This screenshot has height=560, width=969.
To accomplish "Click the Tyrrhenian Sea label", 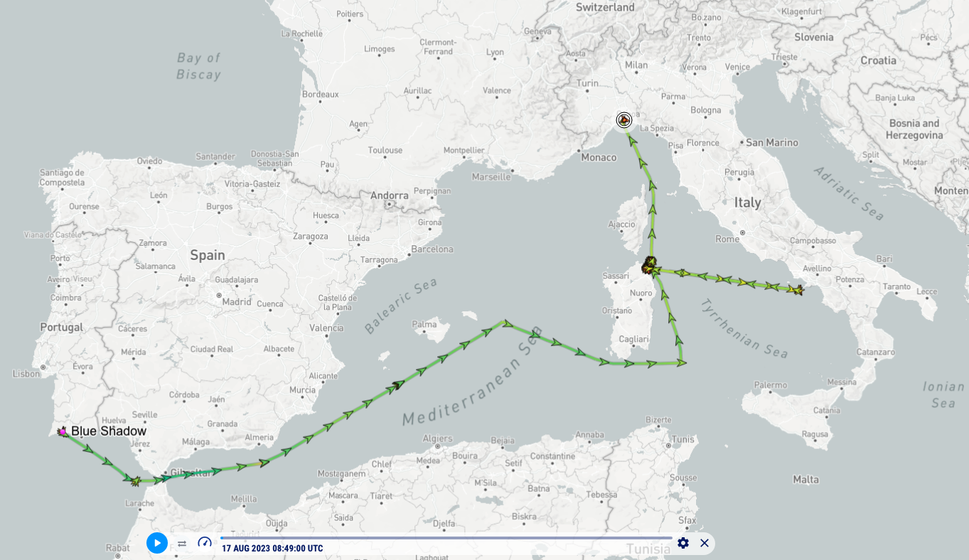I will 744,328.
